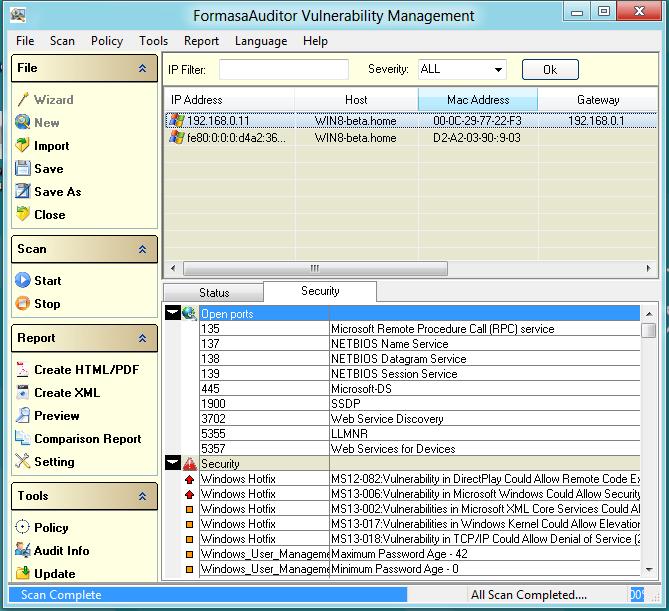
Task: Click the Create XML icon
Action: [23, 392]
